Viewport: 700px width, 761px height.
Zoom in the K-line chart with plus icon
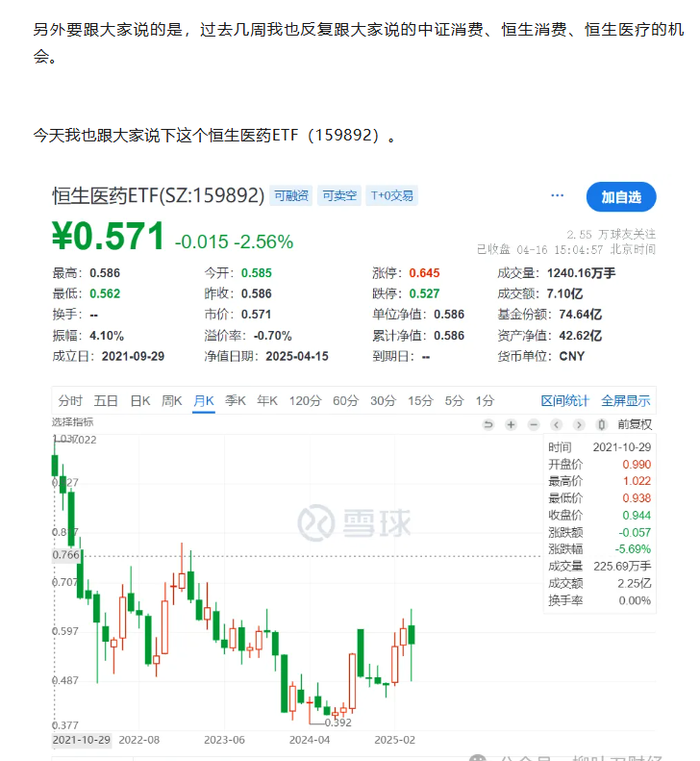point(511,425)
